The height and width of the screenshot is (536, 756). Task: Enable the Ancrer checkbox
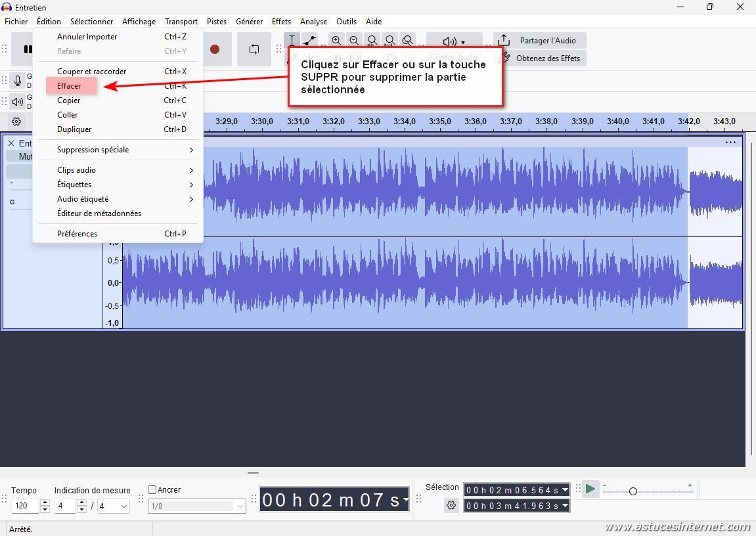click(x=152, y=489)
